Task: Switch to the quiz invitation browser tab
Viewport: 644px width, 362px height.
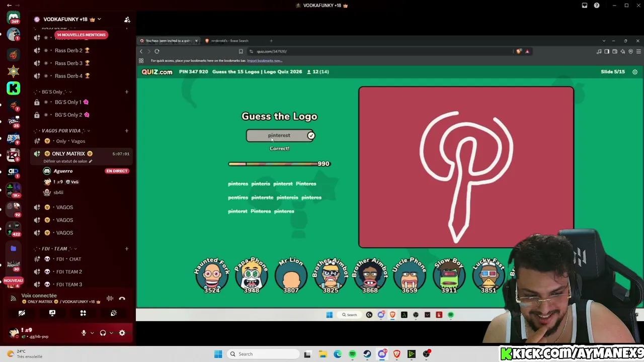Action: pyautogui.click(x=169, y=41)
